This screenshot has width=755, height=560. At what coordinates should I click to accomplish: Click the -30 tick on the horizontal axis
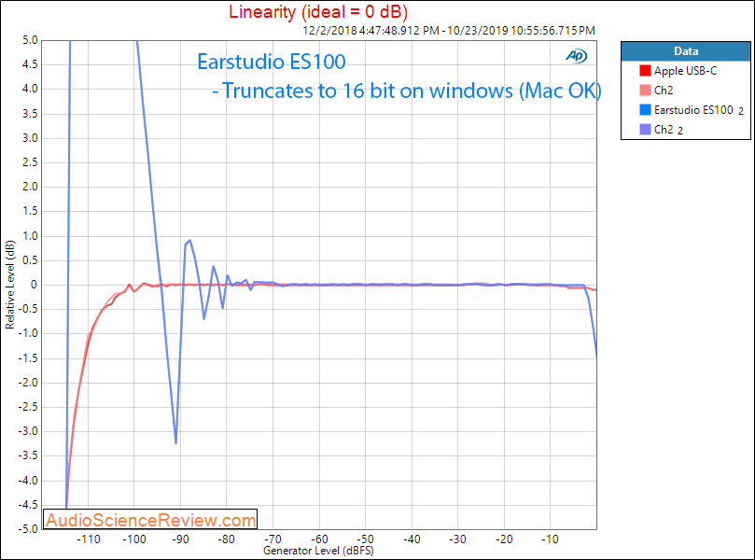[458, 539]
